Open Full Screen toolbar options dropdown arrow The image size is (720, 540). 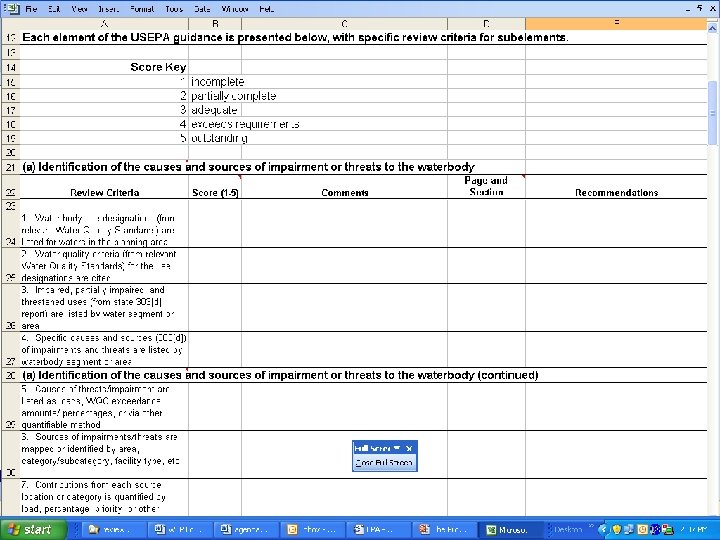pyautogui.click(x=397, y=448)
